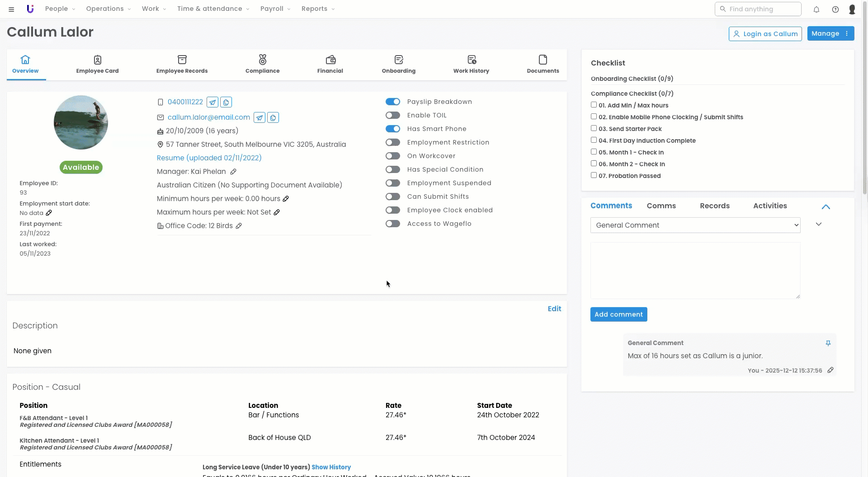Open the Work History tab
Image resolution: width=868 pixels, height=477 pixels.
(471, 64)
